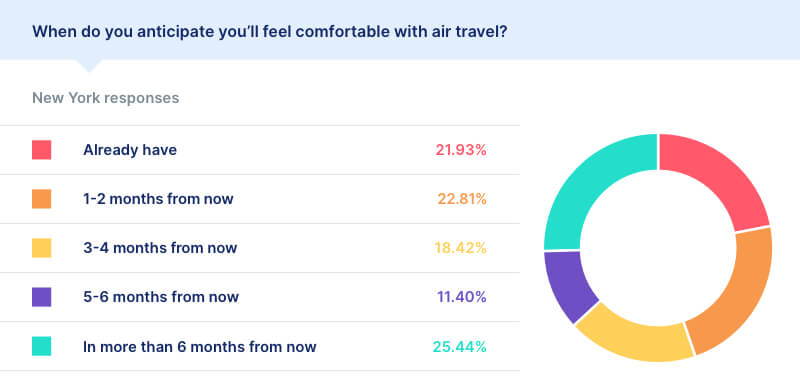Click the New York responses subtitle
The width and height of the screenshot is (800, 387).
tap(106, 98)
